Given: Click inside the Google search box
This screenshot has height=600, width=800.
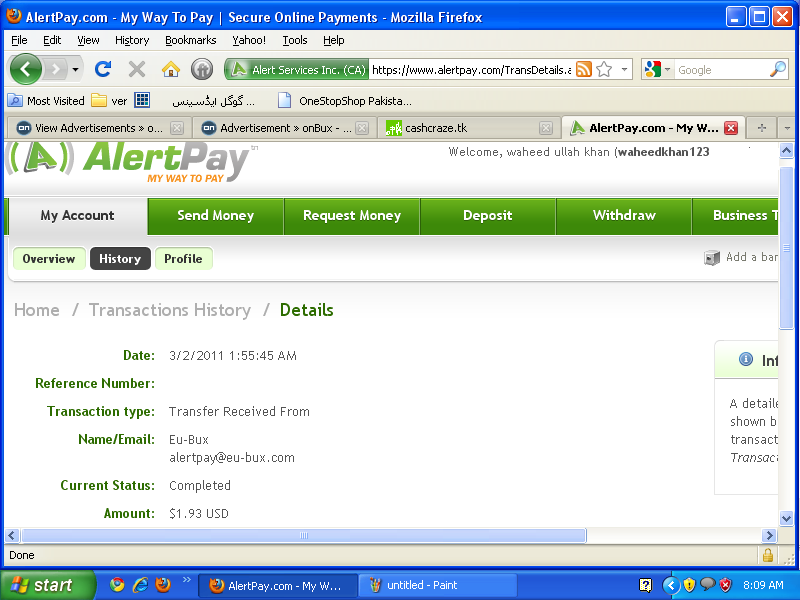Looking at the screenshot, I should (721, 70).
